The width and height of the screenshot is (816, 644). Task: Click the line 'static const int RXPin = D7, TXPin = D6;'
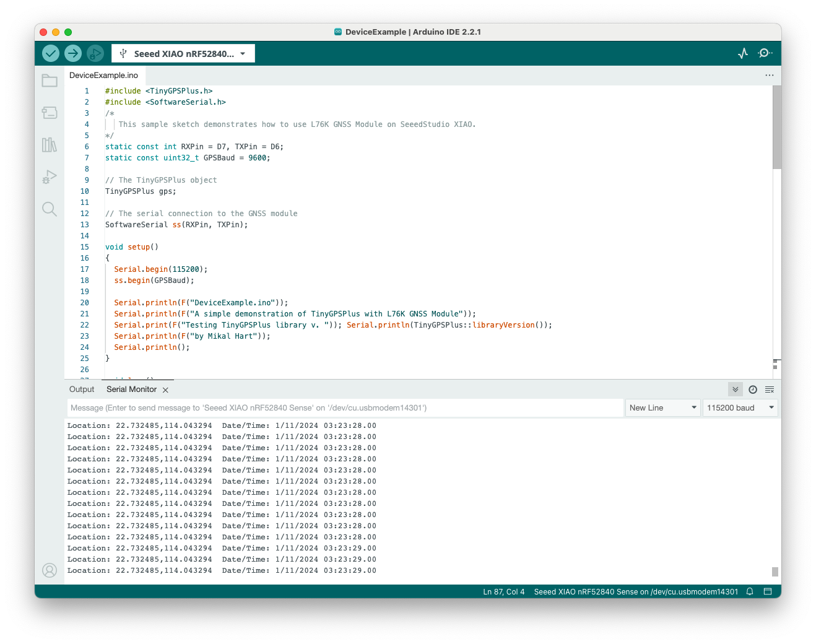click(x=194, y=147)
